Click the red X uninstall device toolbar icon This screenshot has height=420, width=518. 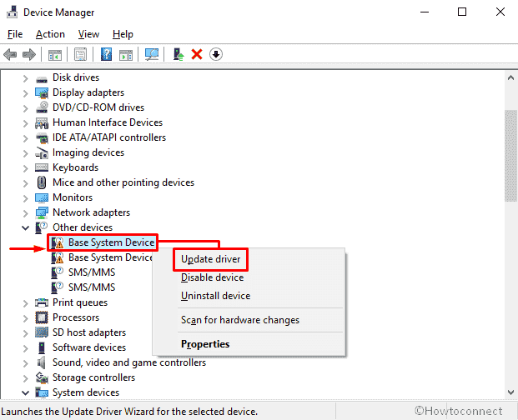tap(197, 54)
